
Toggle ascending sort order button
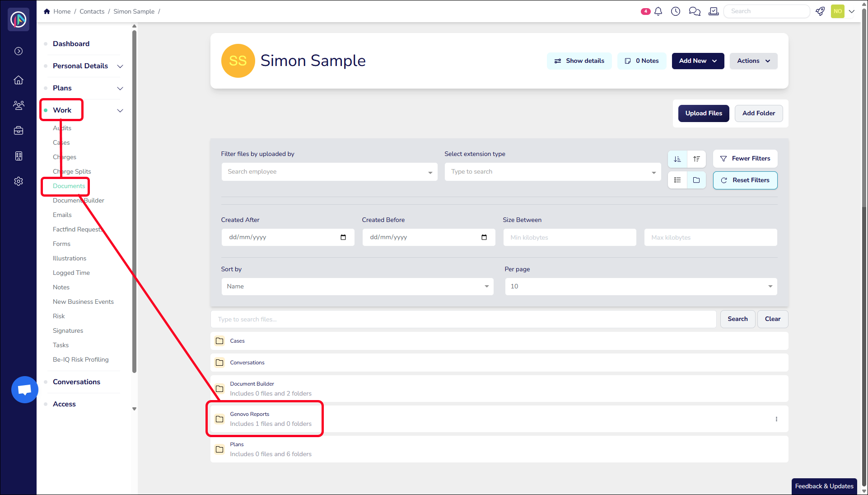[x=677, y=159]
